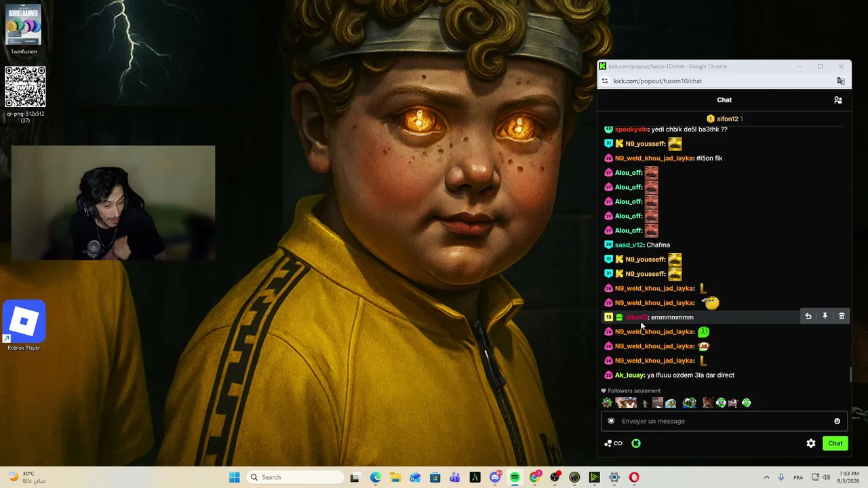868x488 pixels.
Task: Click the site information icon in address bar
Action: (x=605, y=81)
